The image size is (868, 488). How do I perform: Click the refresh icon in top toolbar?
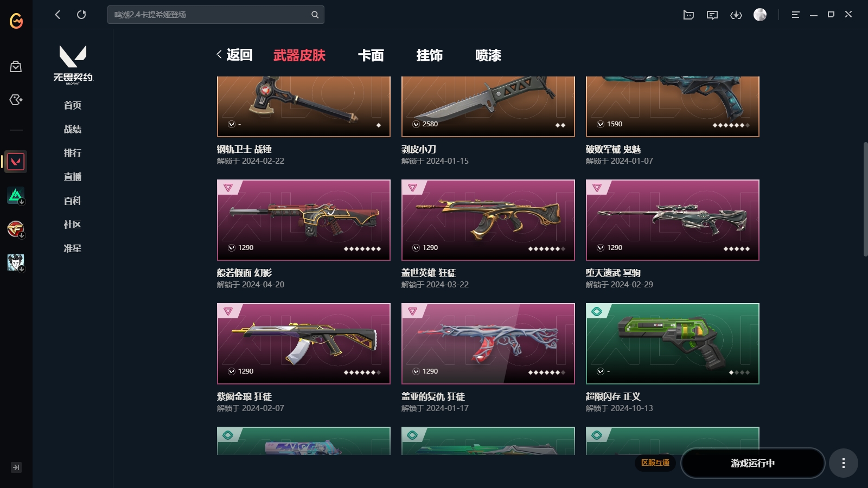pos(81,15)
